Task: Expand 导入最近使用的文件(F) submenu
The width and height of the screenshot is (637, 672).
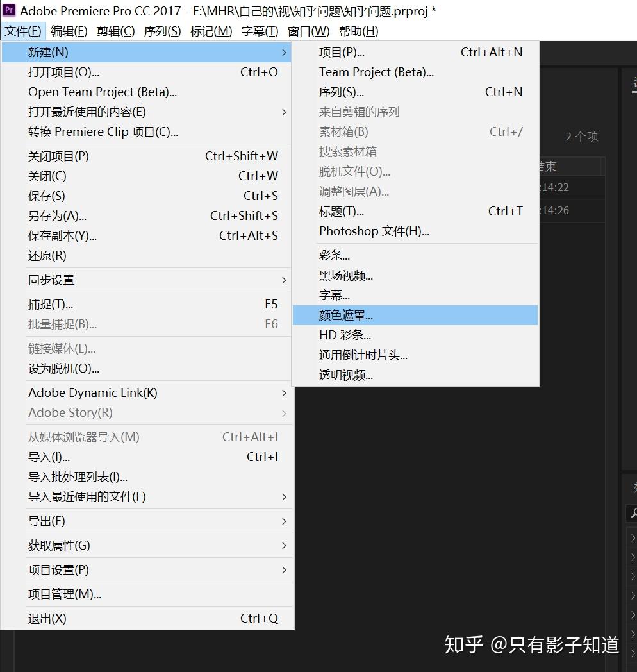Action: point(284,497)
